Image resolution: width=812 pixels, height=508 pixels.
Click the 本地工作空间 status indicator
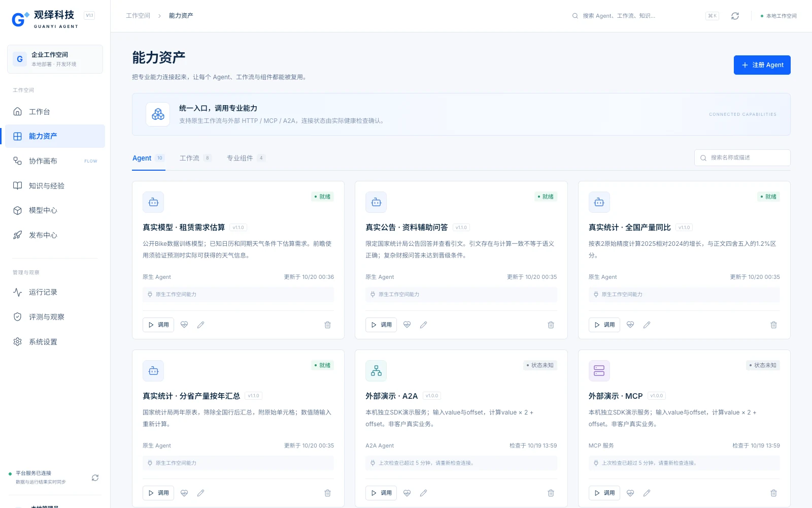coord(779,16)
